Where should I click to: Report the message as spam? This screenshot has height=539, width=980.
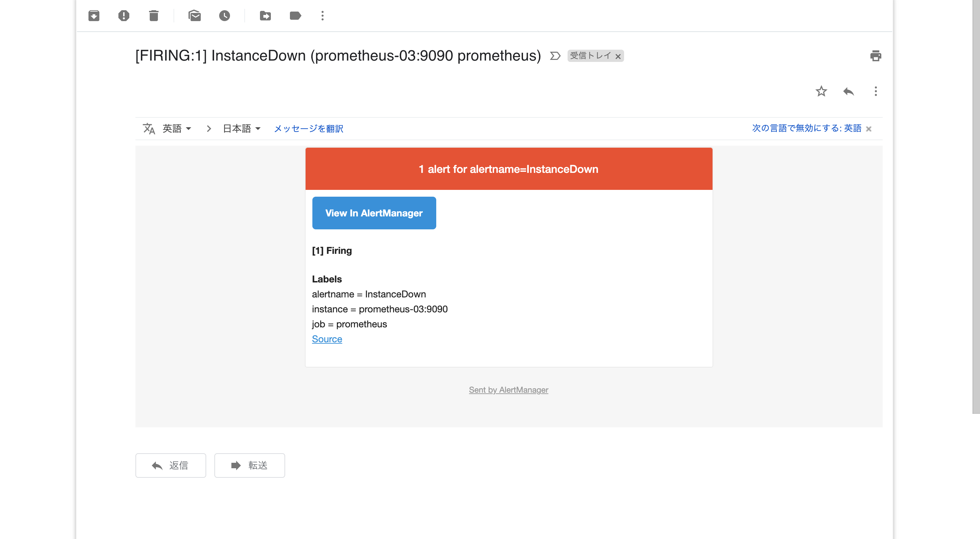pos(124,16)
